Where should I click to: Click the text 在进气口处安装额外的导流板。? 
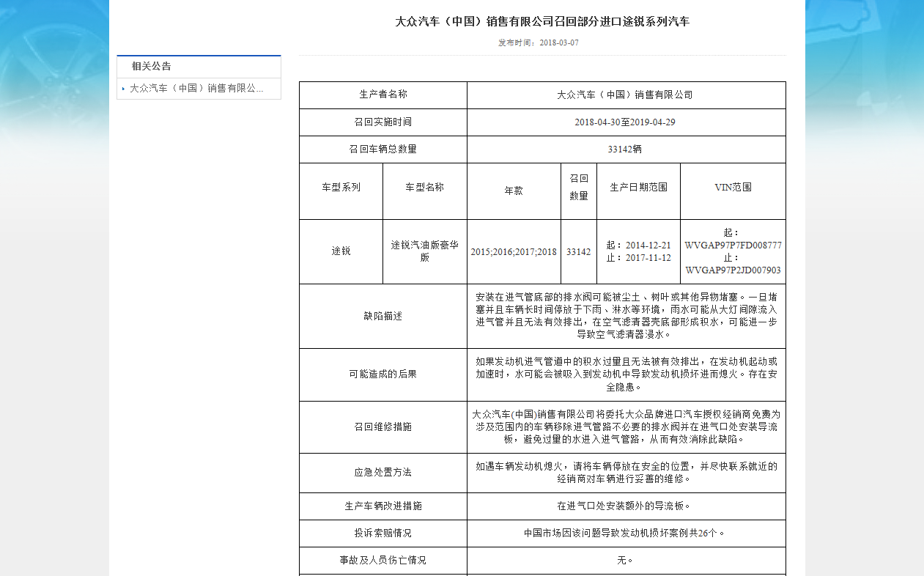(x=625, y=506)
